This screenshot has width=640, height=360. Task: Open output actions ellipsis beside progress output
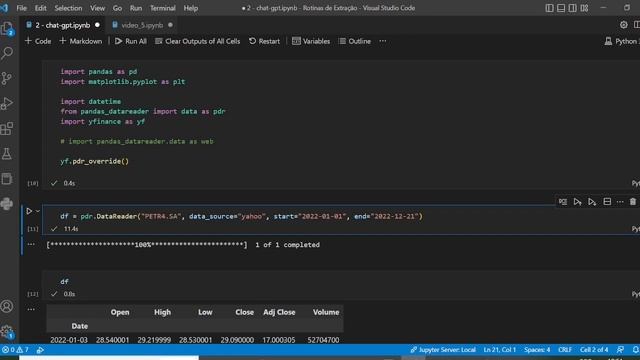coord(31,244)
